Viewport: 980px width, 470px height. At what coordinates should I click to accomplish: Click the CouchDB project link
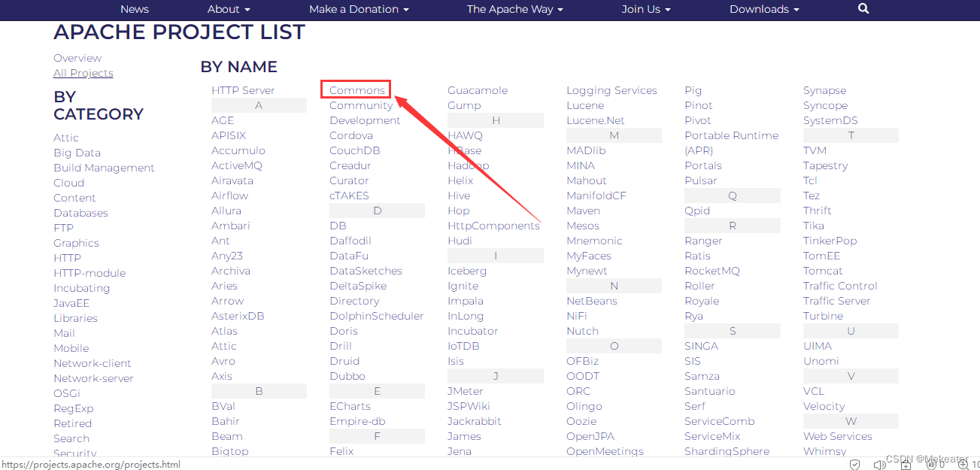pyautogui.click(x=355, y=150)
